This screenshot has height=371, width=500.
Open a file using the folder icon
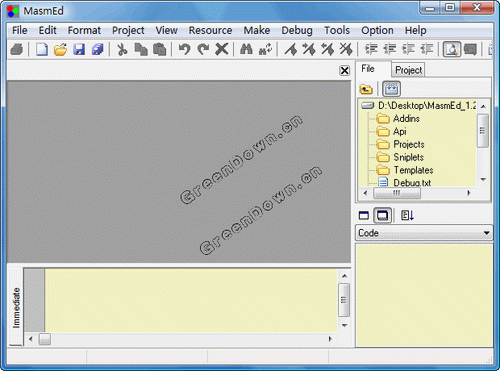point(61,50)
